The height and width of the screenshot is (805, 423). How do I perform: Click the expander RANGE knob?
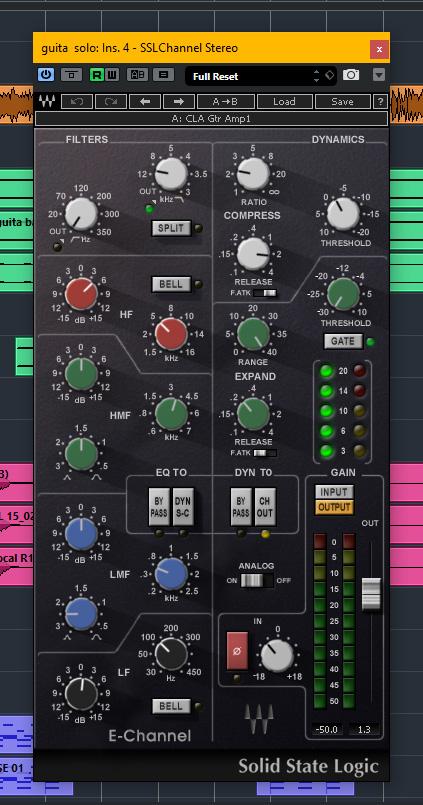[x=253, y=334]
